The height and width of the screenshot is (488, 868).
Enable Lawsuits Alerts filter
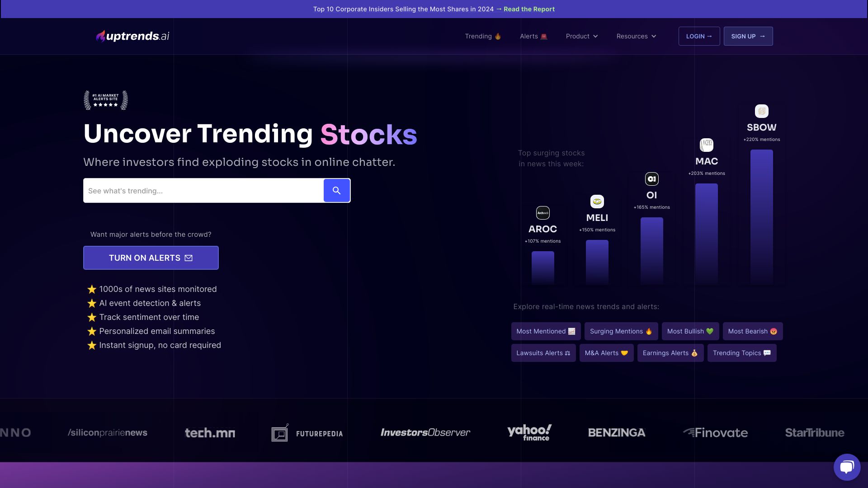pyautogui.click(x=543, y=353)
